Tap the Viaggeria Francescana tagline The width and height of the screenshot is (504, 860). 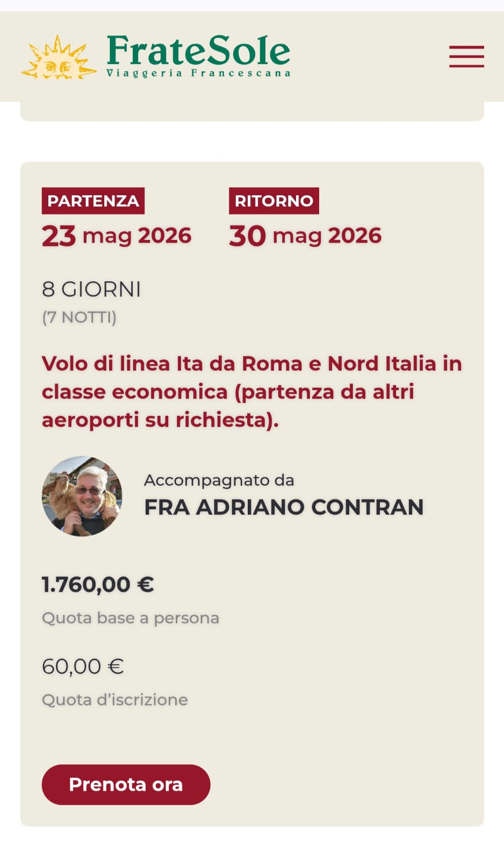click(198, 73)
